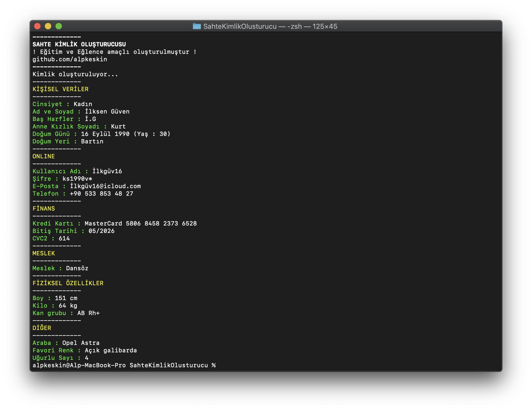Click the E-Posta label

point(46,186)
